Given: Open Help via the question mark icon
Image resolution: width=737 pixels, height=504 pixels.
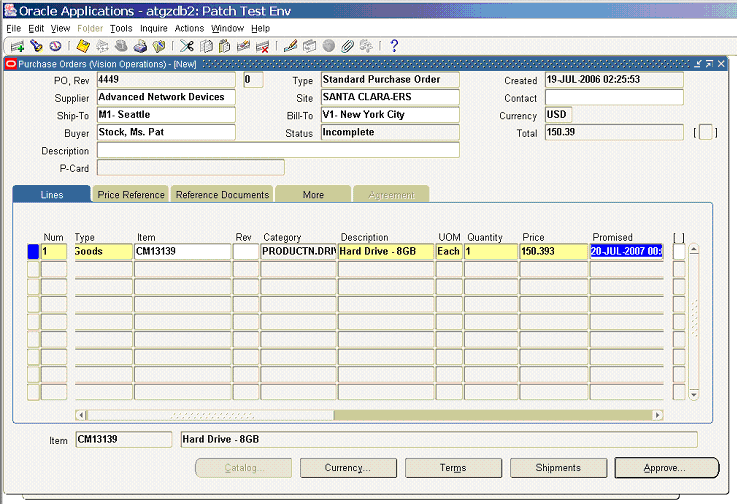Looking at the screenshot, I should click(x=394, y=46).
